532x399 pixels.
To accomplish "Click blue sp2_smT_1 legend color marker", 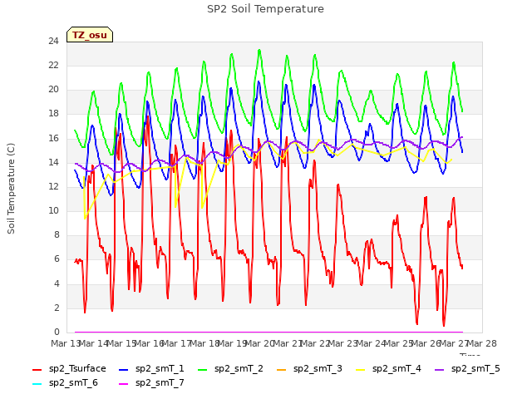I will [124, 369].
